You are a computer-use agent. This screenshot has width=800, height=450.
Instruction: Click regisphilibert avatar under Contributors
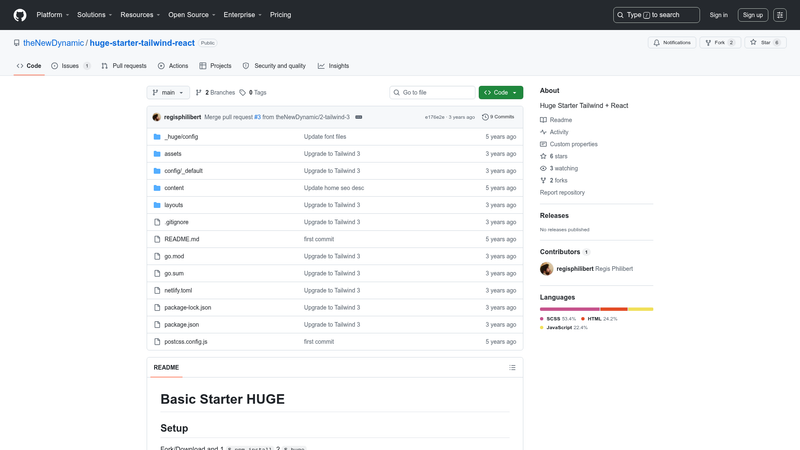coord(546,268)
